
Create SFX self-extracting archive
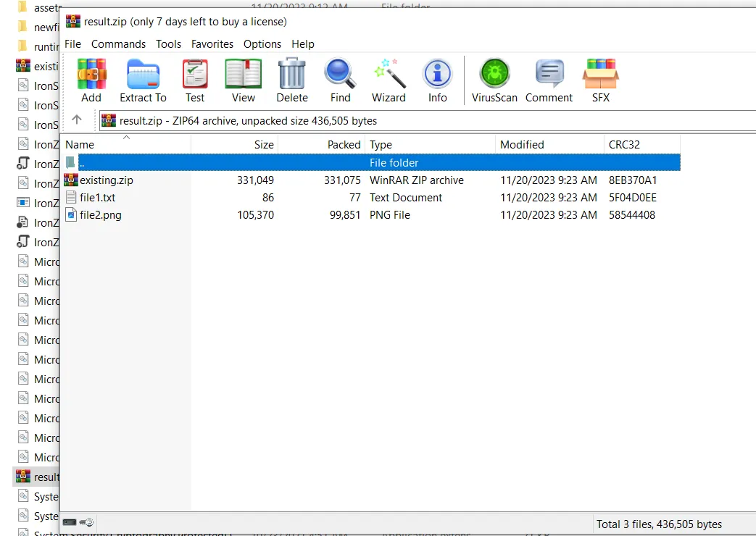tap(600, 80)
